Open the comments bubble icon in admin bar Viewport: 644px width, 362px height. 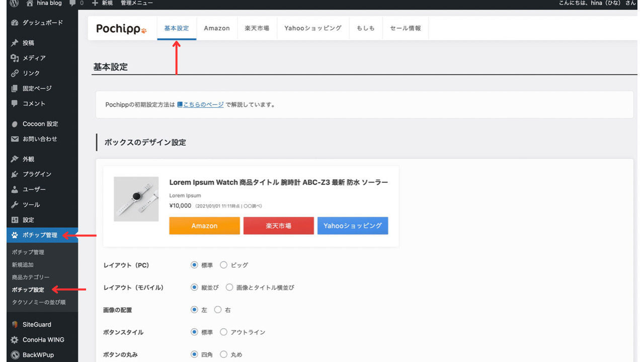tap(72, 3)
